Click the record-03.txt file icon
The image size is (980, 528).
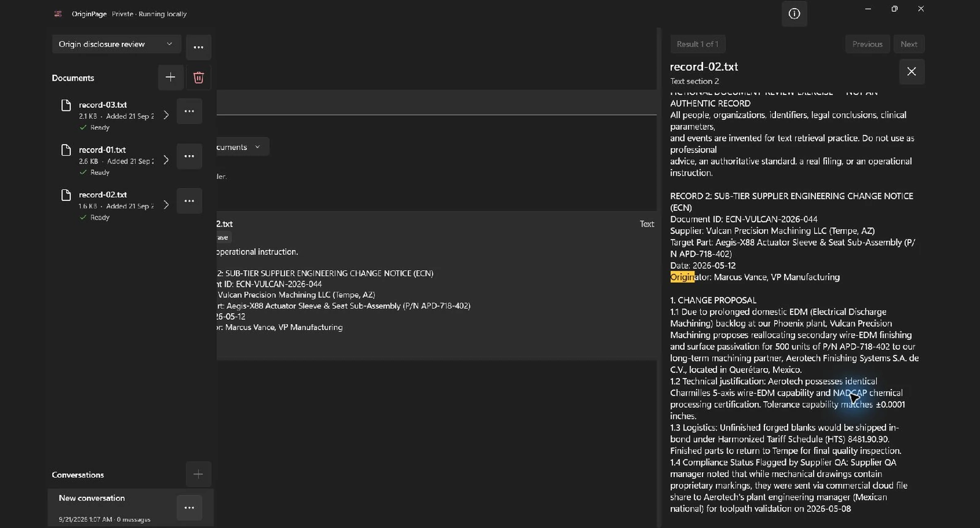(66, 105)
